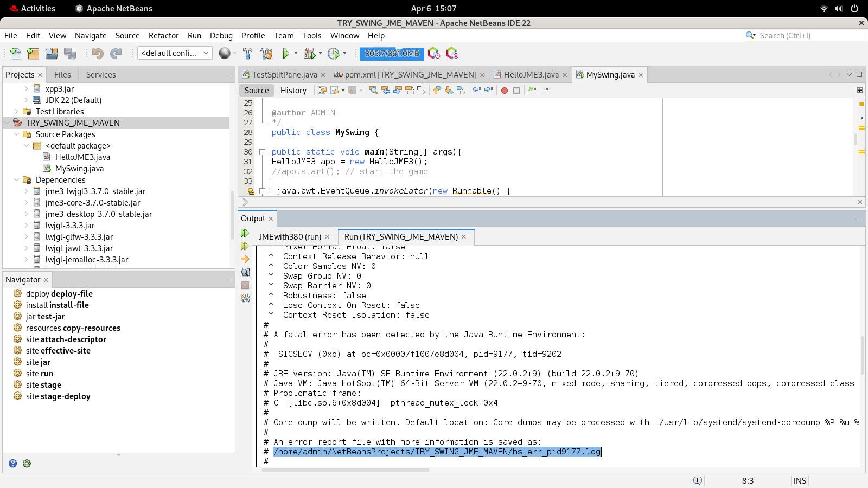This screenshot has width=868, height=488.
Task: Toggle Bookmark icon in editor toolbar
Action: pos(461,91)
